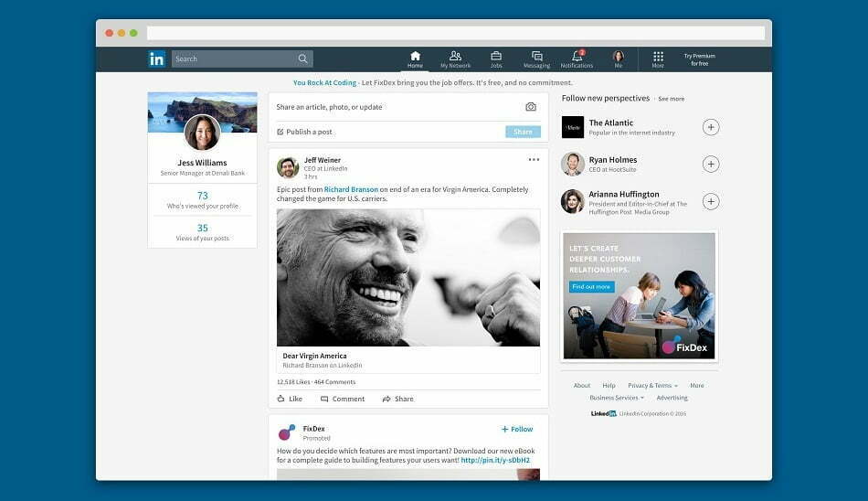This screenshot has height=501, width=868.
Task: Click the LinkedIn footer logo
Action: (603, 413)
